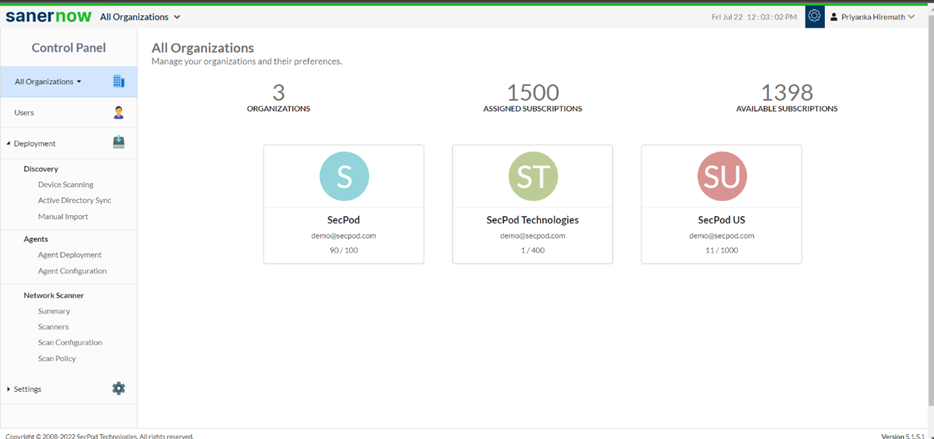
Task: Select Scanners under Network Scanner
Action: pyautogui.click(x=53, y=327)
